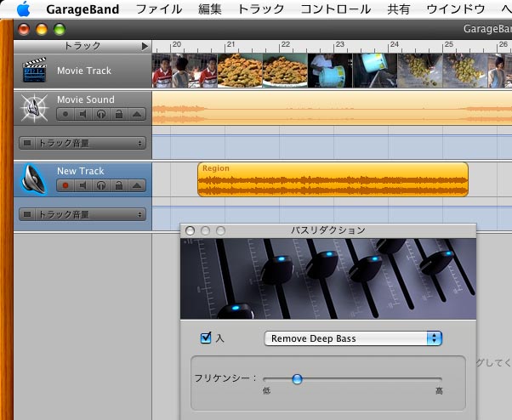Select the trackheader label トラック

(x=82, y=46)
